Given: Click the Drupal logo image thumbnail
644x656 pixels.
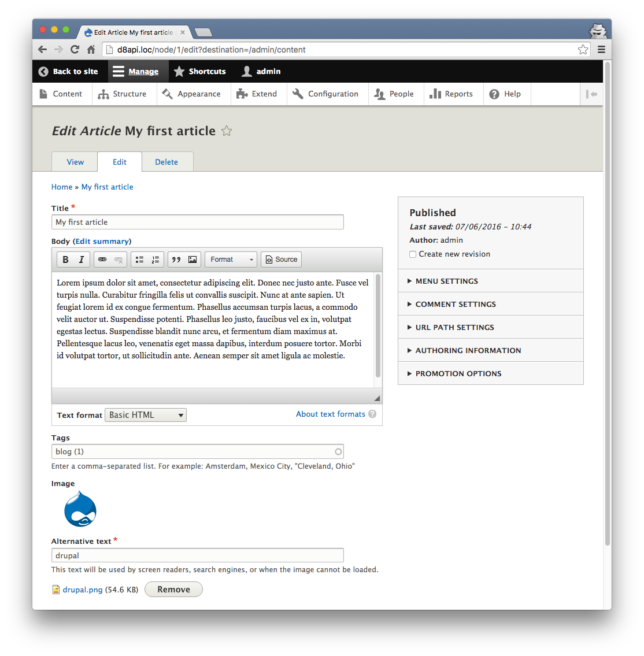Looking at the screenshot, I should [80, 509].
